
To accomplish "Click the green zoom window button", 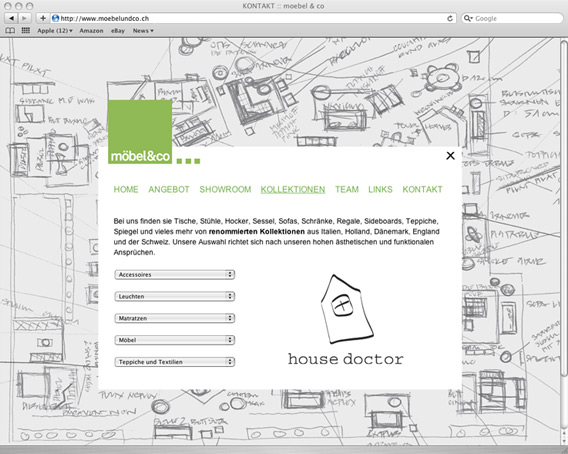I will 30,6.
